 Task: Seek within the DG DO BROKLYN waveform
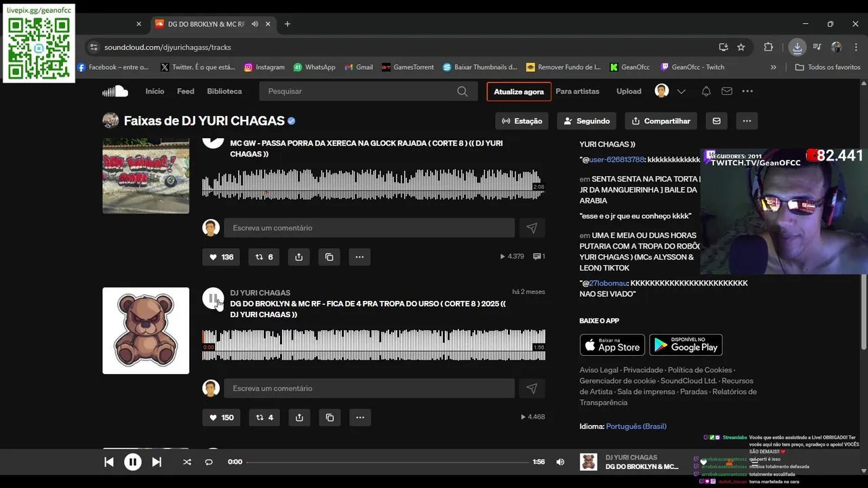point(374,345)
